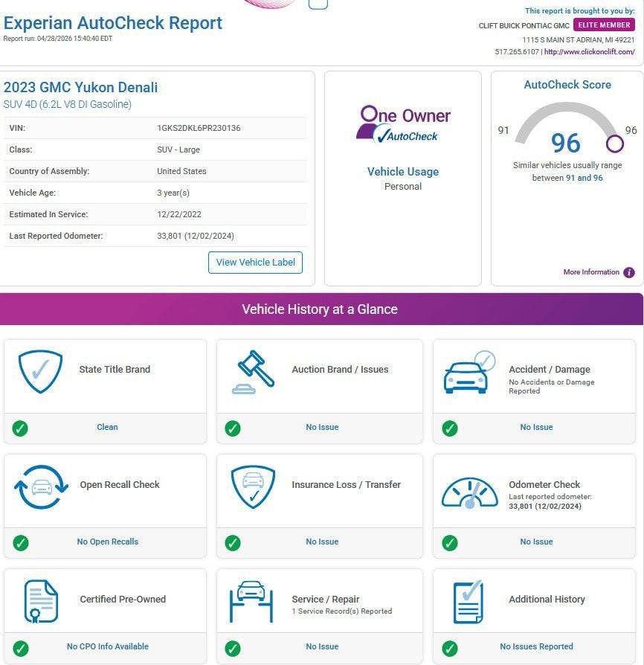Click the ELITE MEMBER badge
This screenshot has width=644, height=665.
click(604, 25)
